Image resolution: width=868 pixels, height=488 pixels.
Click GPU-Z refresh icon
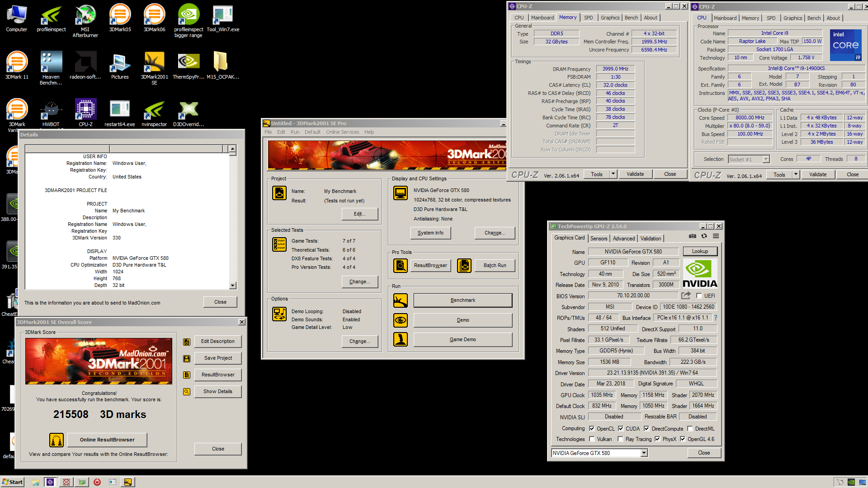pos(704,236)
